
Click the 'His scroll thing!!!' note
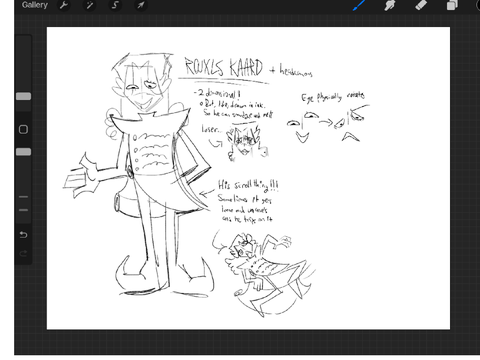click(x=248, y=185)
